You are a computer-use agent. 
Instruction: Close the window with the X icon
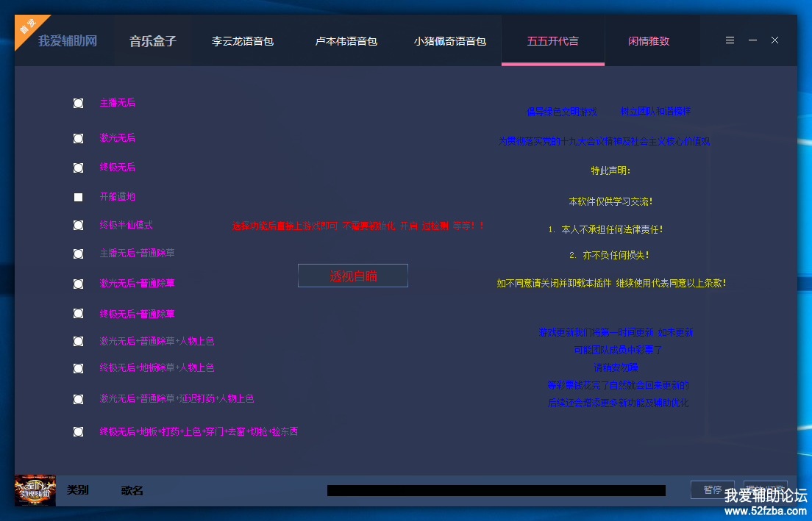[774, 40]
